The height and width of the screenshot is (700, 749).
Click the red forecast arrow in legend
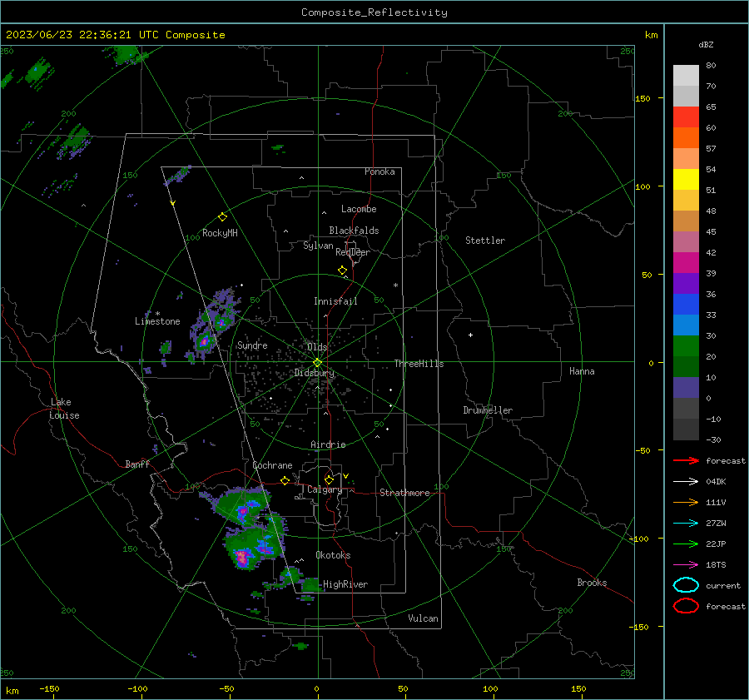686,460
